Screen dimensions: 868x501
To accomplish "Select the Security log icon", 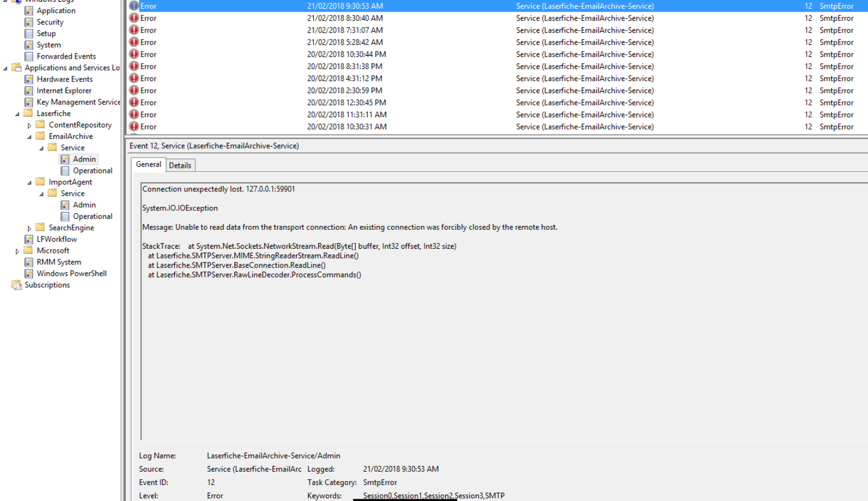I will [29, 22].
